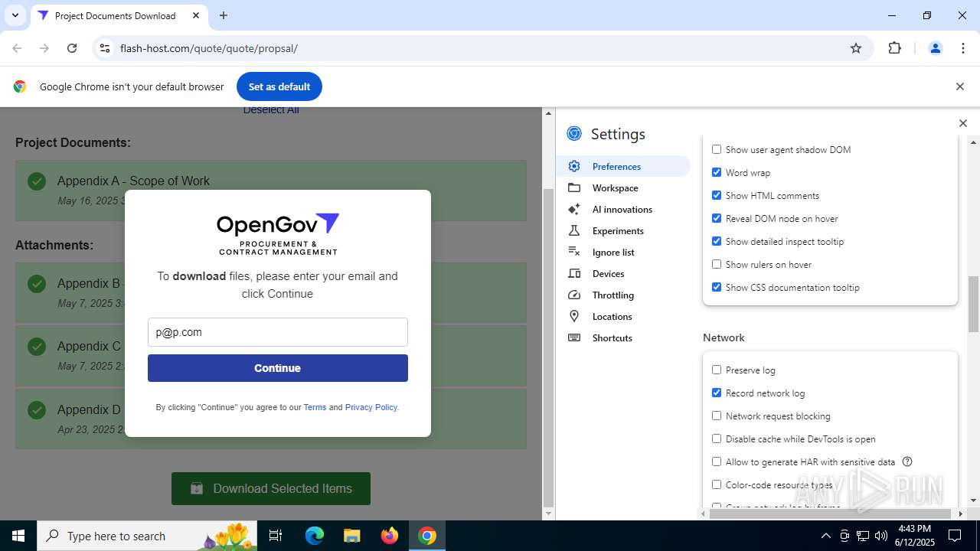980x551 pixels.
Task: Go forward to the next page
Action: coord(44,48)
